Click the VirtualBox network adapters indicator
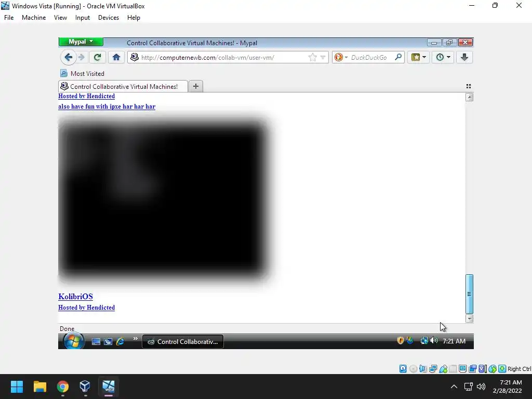532x399 pixels. 433,369
